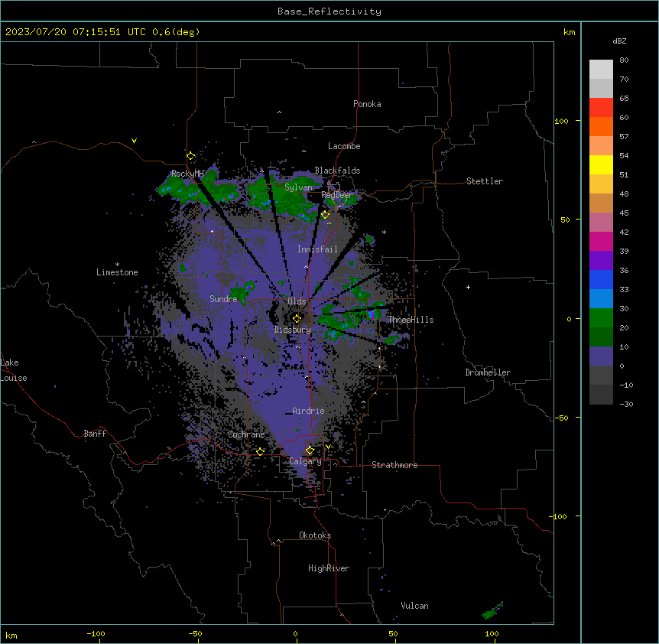Screen dimensions: 659x644
Task: Click the RockyMH label
Action: pyautogui.click(x=187, y=173)
